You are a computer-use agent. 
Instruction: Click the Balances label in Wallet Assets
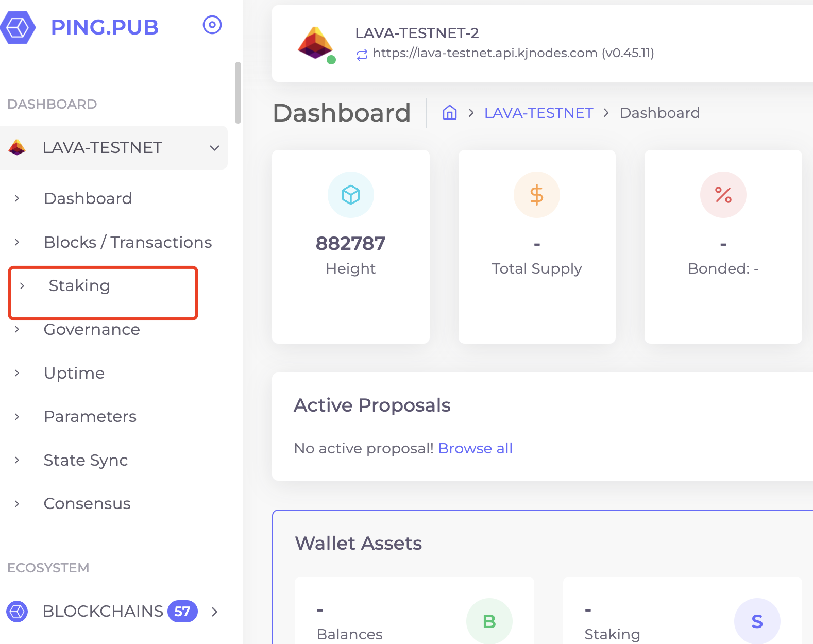(x=350, y=634)
